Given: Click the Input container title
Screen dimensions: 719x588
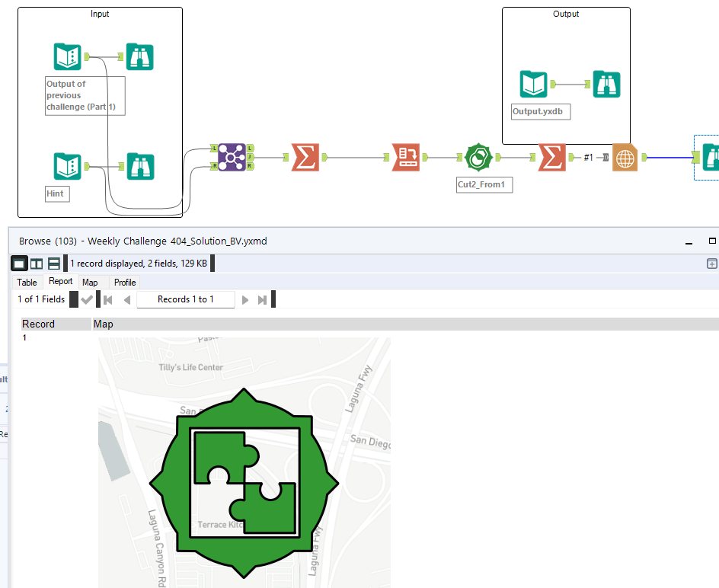Looking at the screenshot, I should (100, 14).
